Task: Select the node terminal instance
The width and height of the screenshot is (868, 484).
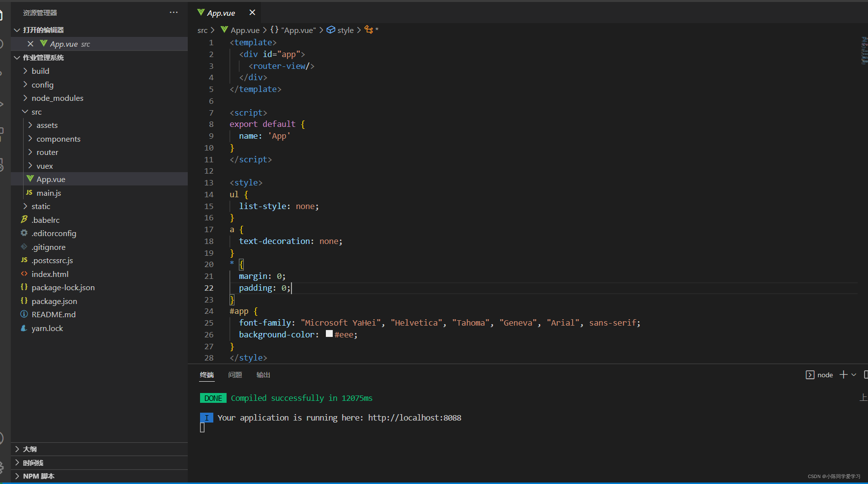Action: point(819,375)
